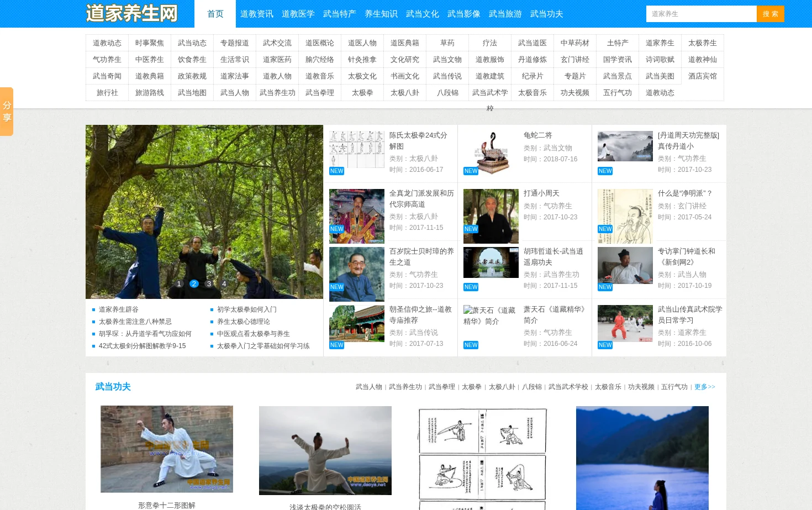Open 丹道周天功完整版 cloud thumbnail
The height and width of the screenshot is (510, 812).
coord(625,146)
